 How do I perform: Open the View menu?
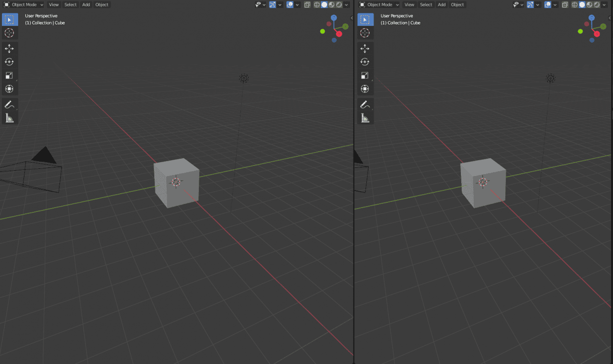click(54, 4)
